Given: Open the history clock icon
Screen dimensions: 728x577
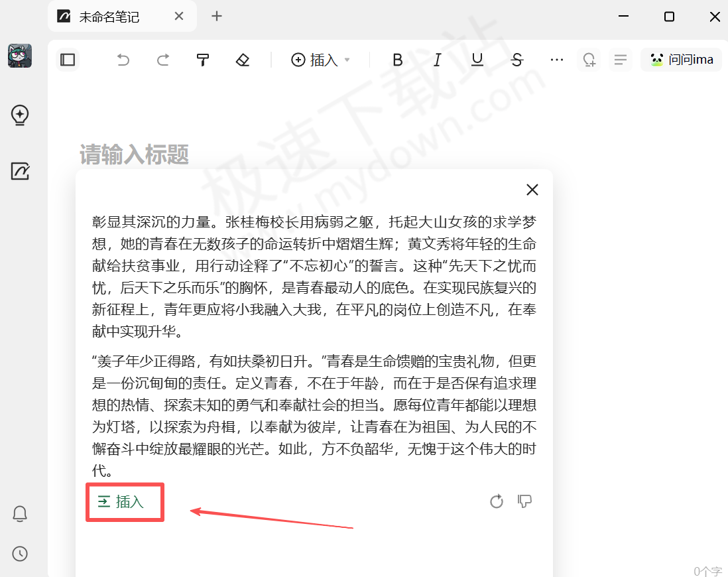Looking at the screenshot, I should [20, 554].
